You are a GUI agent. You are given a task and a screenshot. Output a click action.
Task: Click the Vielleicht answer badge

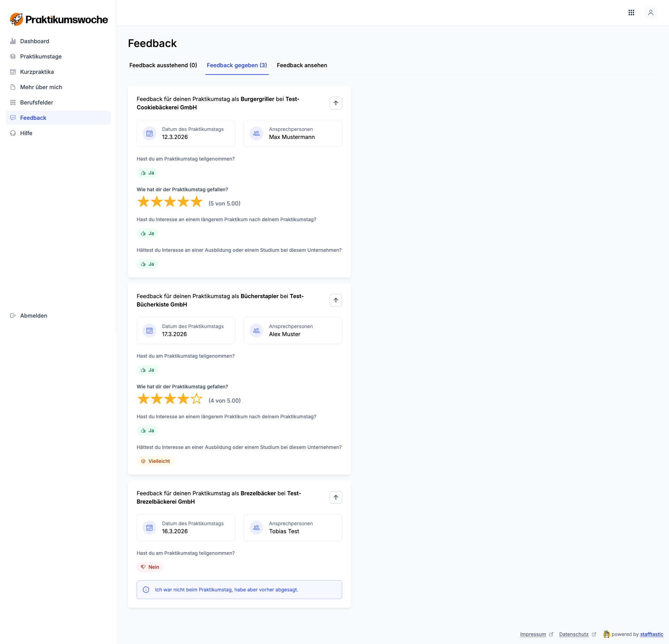155,461
